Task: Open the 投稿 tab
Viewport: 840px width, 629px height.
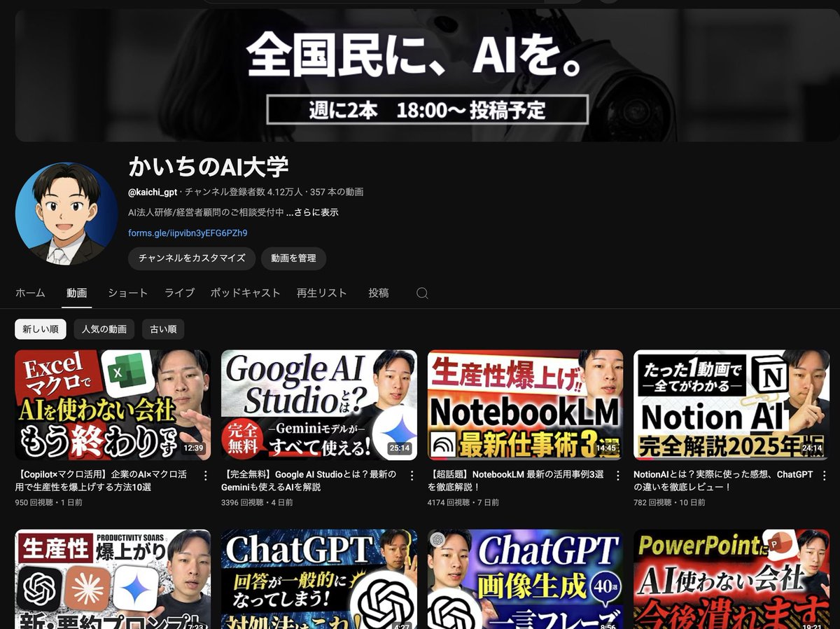Action: pyautogui.click(x=379, y=293)
